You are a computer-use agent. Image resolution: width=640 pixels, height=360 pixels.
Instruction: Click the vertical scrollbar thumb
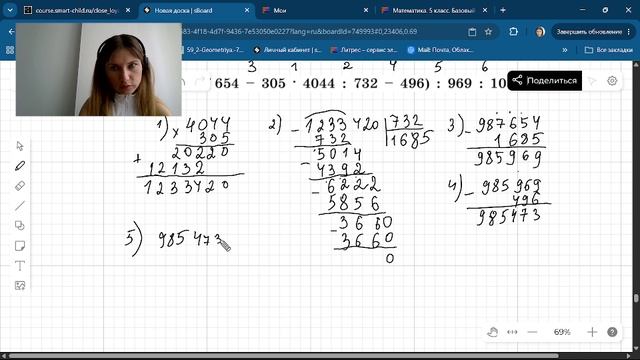(x=636, y=299)
